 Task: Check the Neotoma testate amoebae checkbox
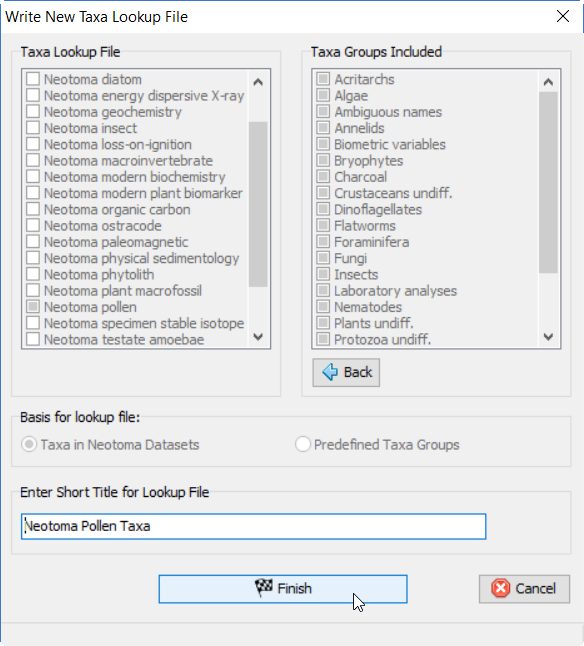[33, 339]
